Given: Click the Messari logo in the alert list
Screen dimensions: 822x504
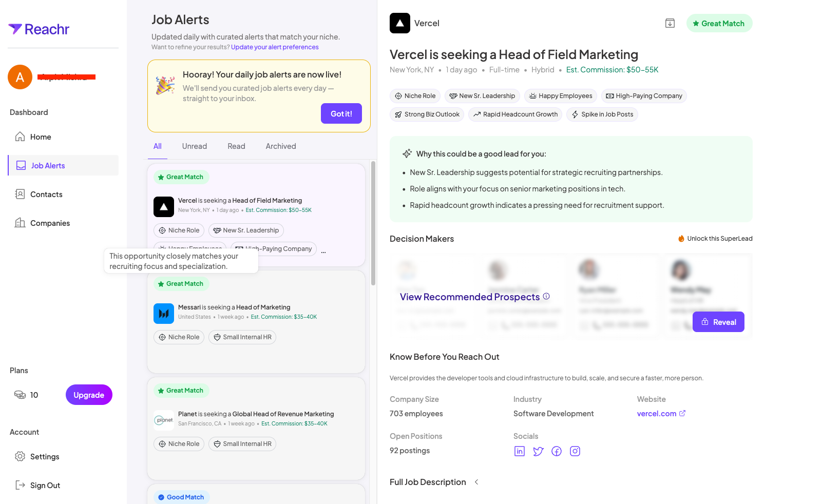Looking at the screenshot, I should tap(164, 314).
